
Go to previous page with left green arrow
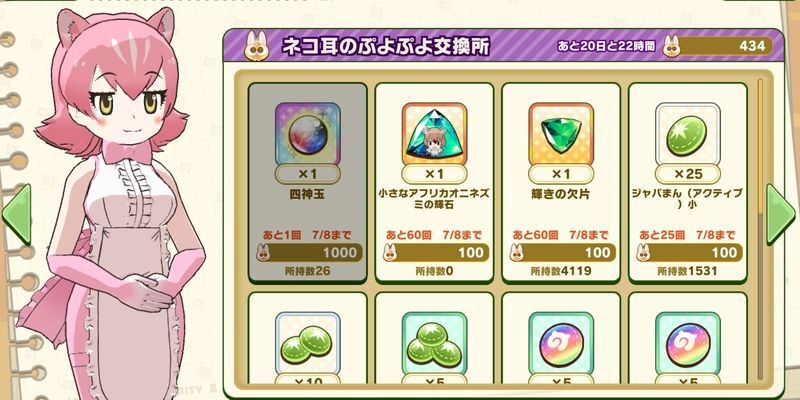pyautogui.click(x=17, y=214)
